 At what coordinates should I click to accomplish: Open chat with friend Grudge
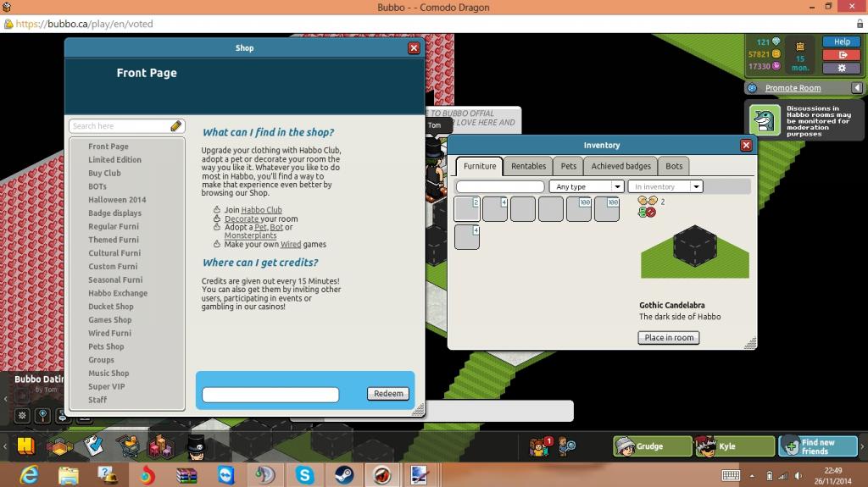[652, 446]
